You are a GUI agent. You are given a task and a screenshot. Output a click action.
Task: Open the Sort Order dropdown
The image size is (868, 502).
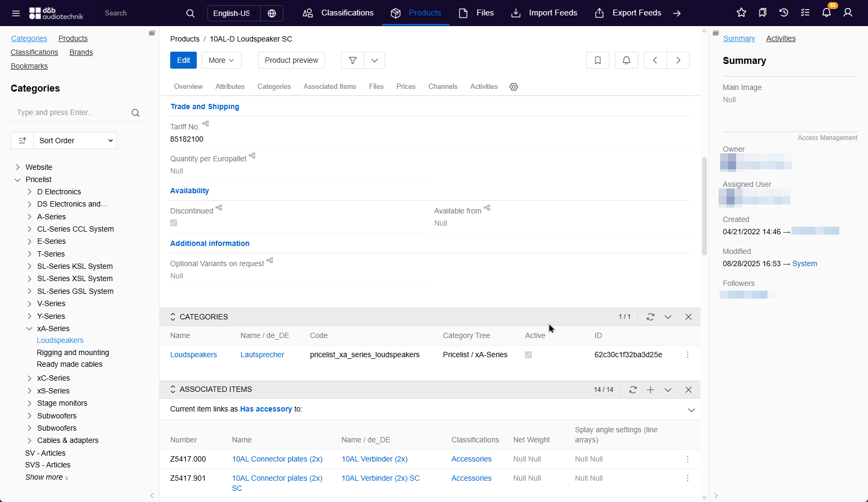point(75,141)
